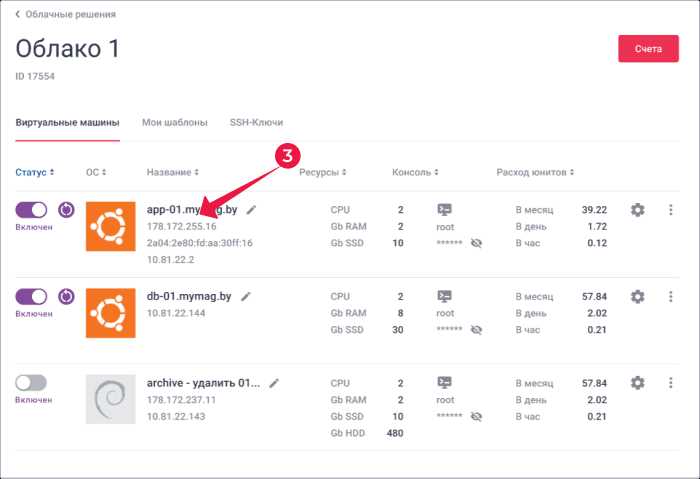This screenshot has width=700, height=479.
Task: Edit name of db-01.mymag.by with pencil
Action: 246,296
